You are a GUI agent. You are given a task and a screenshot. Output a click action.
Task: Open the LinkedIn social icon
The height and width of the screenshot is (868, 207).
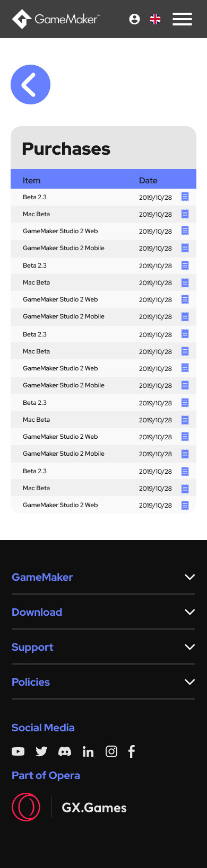88,751
